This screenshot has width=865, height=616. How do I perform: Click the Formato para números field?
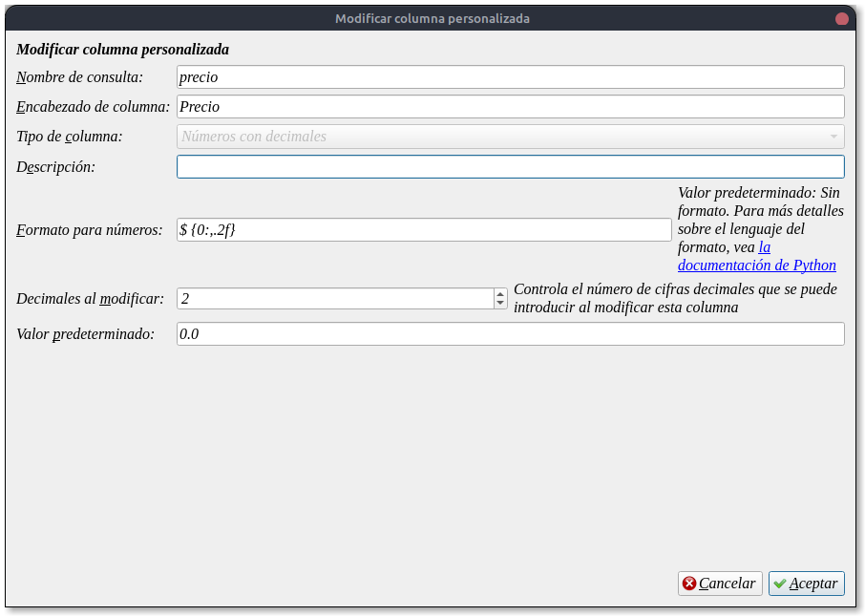pos(424,229)
